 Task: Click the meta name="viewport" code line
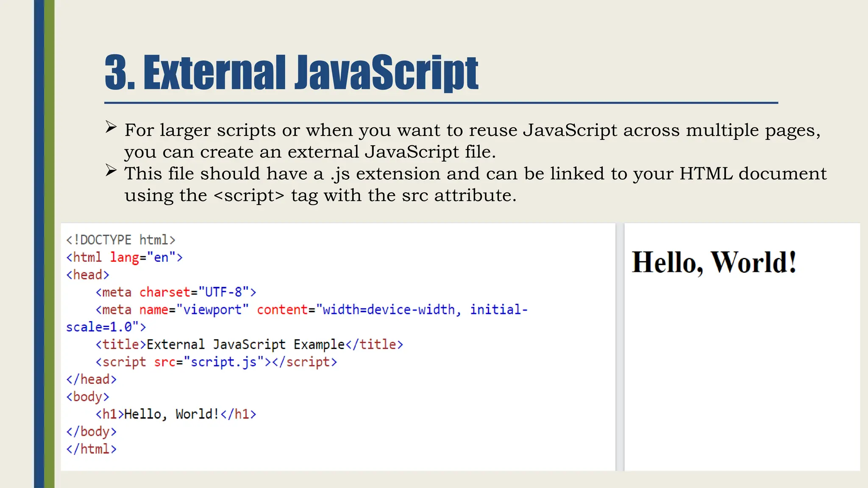point(312,310)
